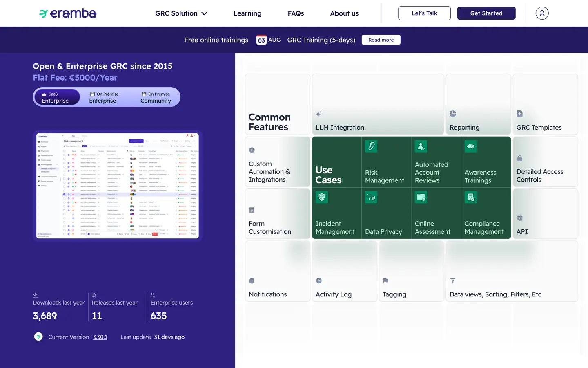Click the Compliance Management icon
Image resolution: width=588 pixels, height=368 pixels.
pos(471,197)
